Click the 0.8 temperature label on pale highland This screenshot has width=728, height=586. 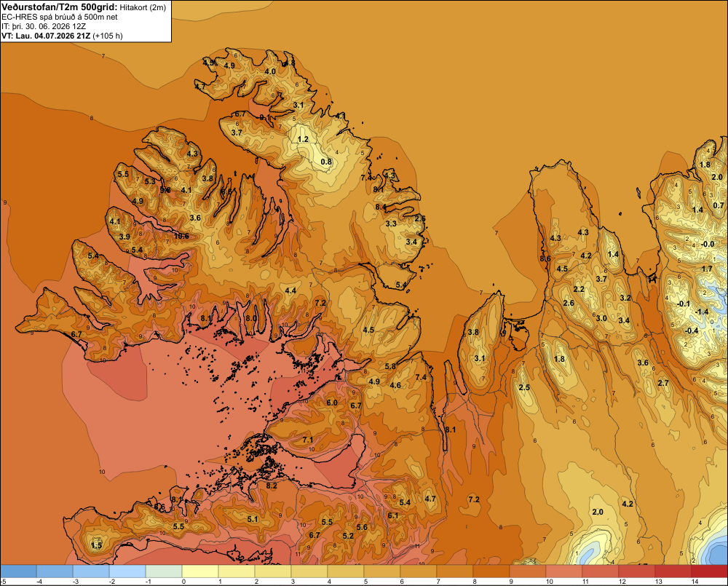(x=326, y=162)
